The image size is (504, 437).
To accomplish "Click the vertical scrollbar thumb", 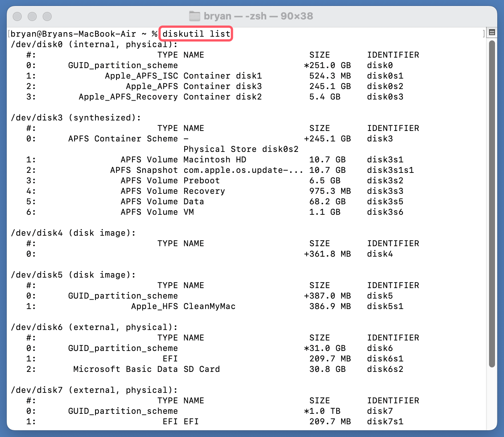I will [x=492, y=204].
